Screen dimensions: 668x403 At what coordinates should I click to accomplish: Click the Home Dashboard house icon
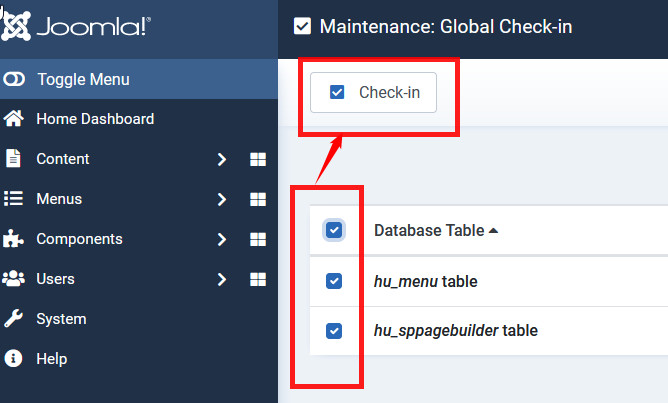click(x=14, y=119)
